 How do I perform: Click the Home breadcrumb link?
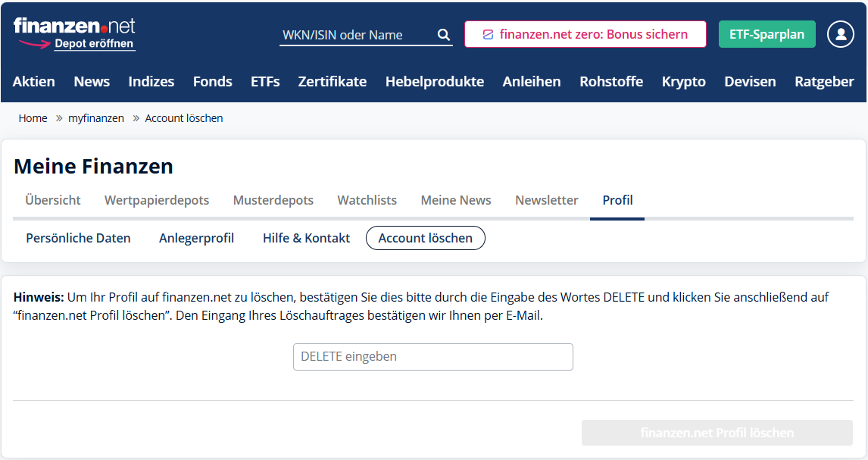pyautogui.click(x=33, y=118)
